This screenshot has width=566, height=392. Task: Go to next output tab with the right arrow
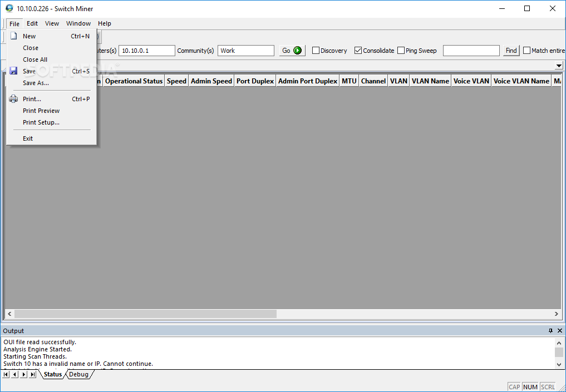pos(24,374)
